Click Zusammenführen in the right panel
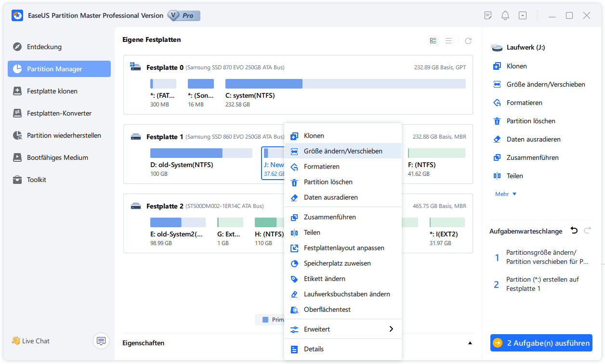This screenshot has width=605, height=364. pyautogui.click(x=526, y=157)
